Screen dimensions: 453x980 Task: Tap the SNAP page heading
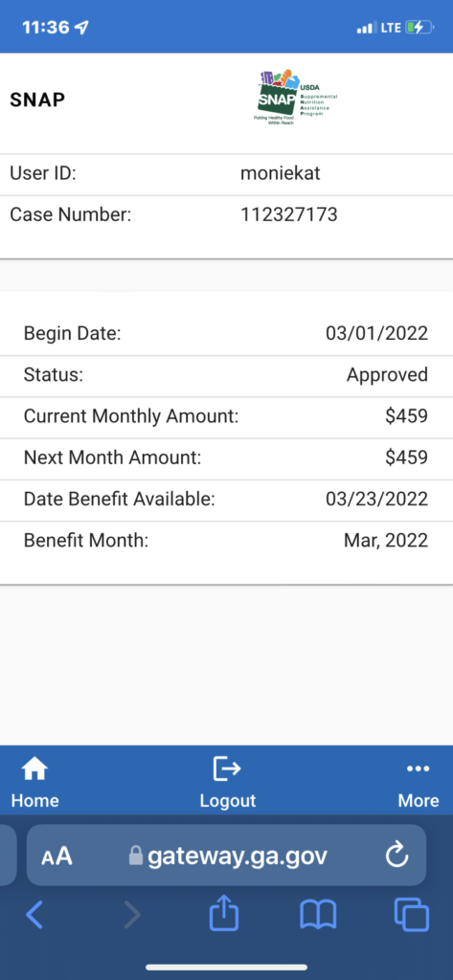pyautogui.click(x=37, y=100)
